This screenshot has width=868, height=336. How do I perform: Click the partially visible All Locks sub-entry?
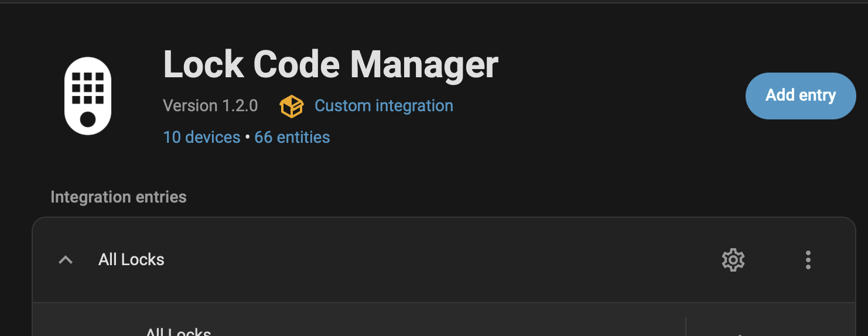(178, 332)
